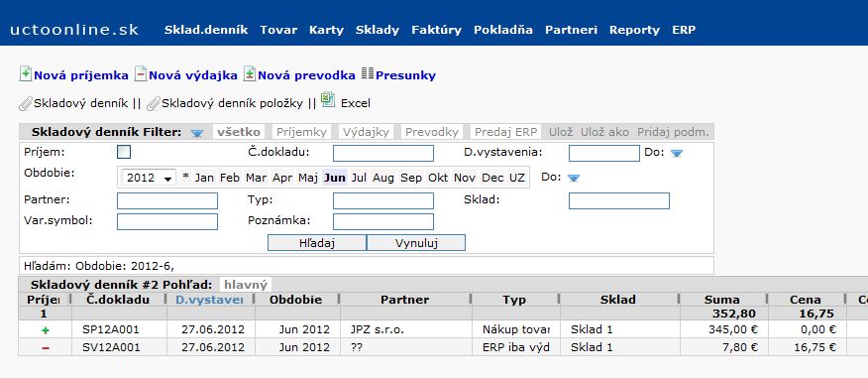Focus the Č.dokladu input field

pyautogui.click(x=383, y=154)
